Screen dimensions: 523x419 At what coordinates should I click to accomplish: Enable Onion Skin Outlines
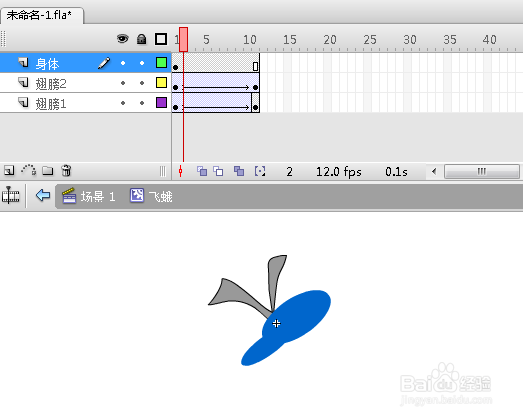pos(218,171)
